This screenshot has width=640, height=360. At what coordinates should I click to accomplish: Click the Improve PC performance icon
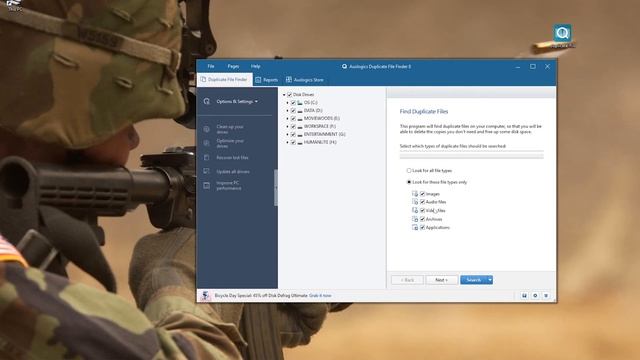[207, 185]
